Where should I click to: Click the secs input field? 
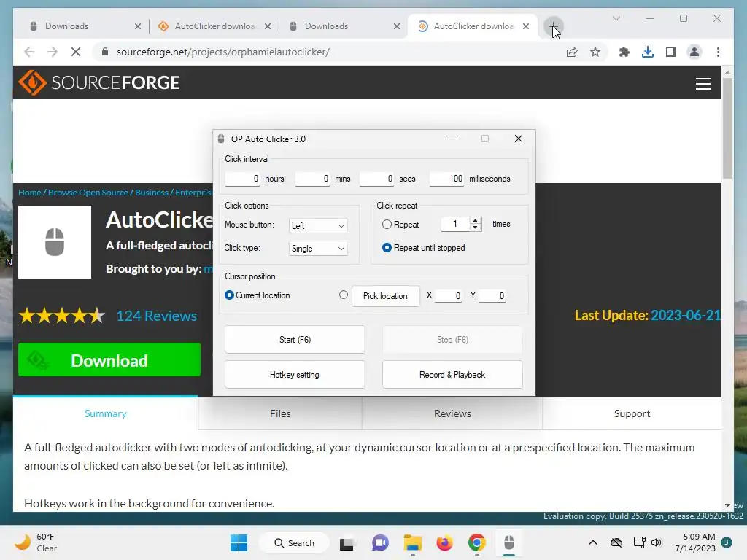[377, 179]
